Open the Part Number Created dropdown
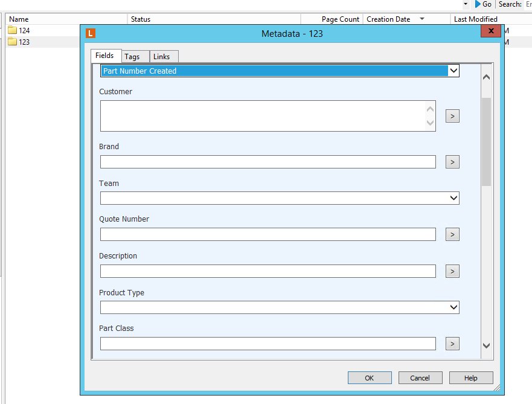The height and width of the screenshot is (404, 532). pyautogui.click(x=453, y=71)
